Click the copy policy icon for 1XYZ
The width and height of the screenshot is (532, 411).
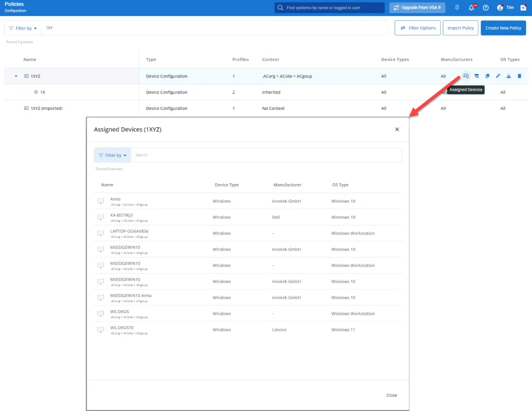click(487, 76)
